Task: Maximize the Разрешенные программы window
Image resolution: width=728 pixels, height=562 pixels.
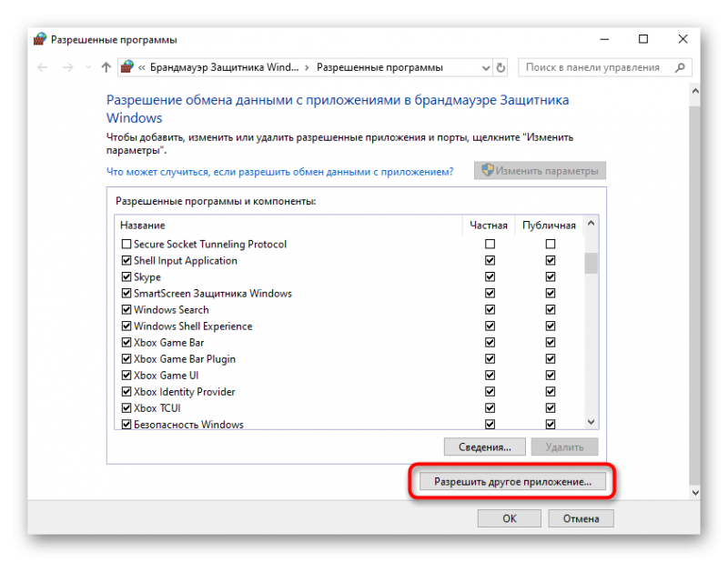Action: [643, 39]
